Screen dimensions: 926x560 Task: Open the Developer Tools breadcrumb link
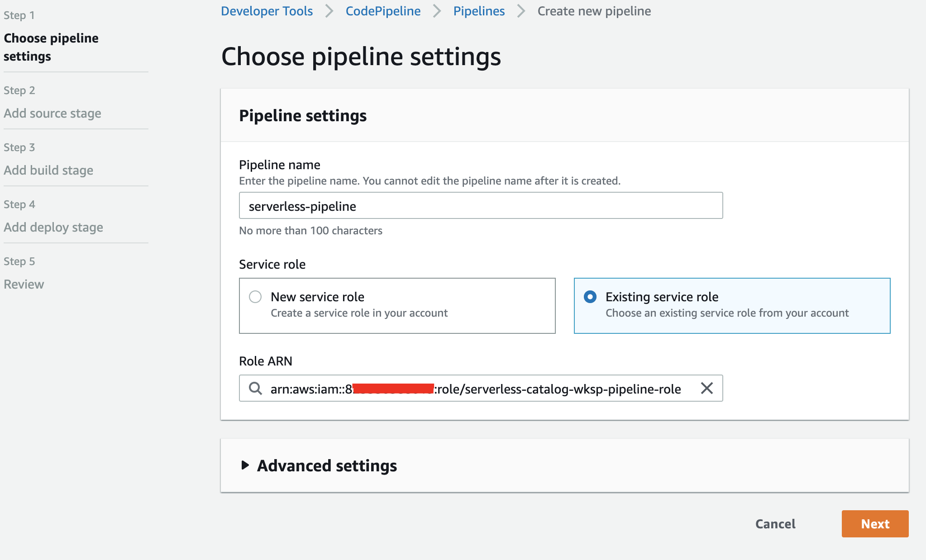pos(267,11)
